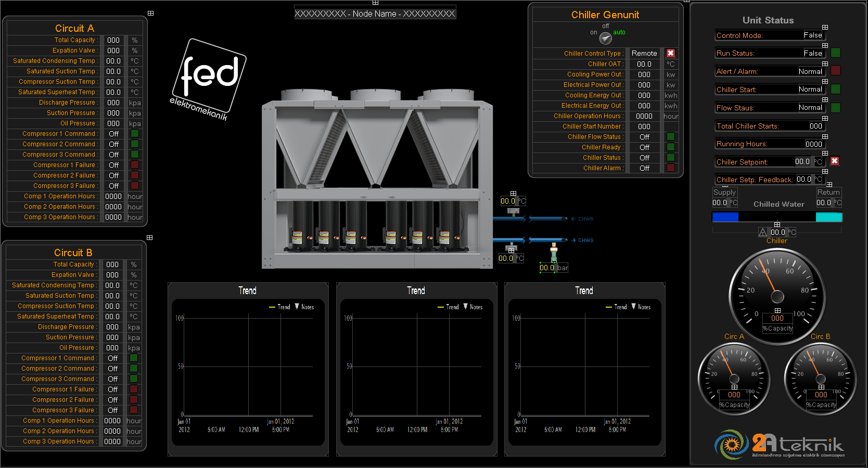The width and height of the screenshot is (868, 468).
Task: Click the grid handle above the Node Name title
Action: 375,3
